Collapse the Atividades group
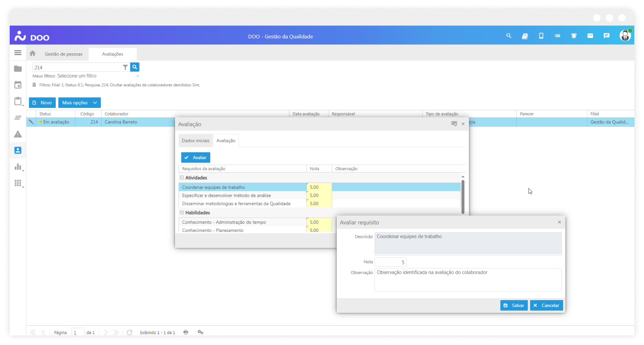 point(182,178)
